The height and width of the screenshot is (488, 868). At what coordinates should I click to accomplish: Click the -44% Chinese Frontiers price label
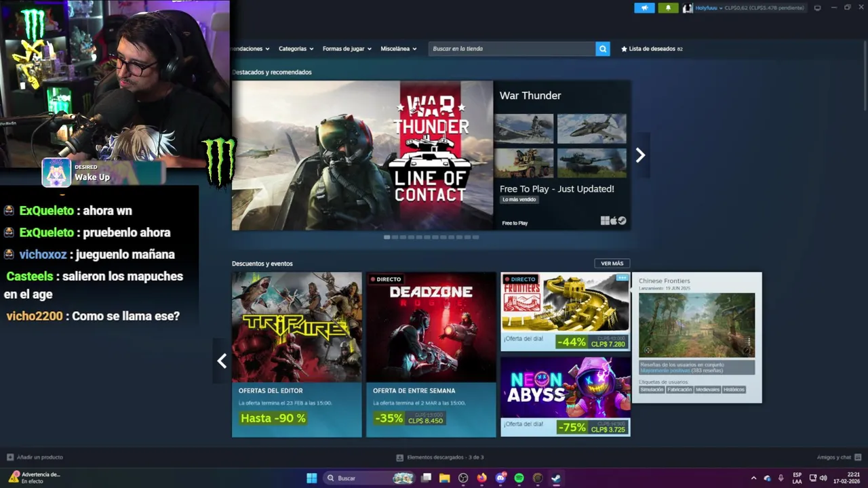tap(591, 342)
